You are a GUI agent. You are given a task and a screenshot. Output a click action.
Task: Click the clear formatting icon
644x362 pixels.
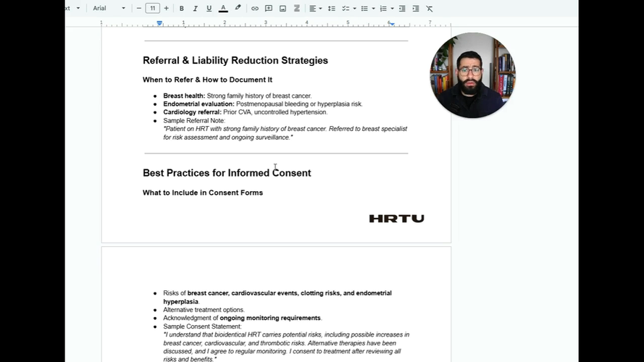pyautogui.click(x=430, y=9)
